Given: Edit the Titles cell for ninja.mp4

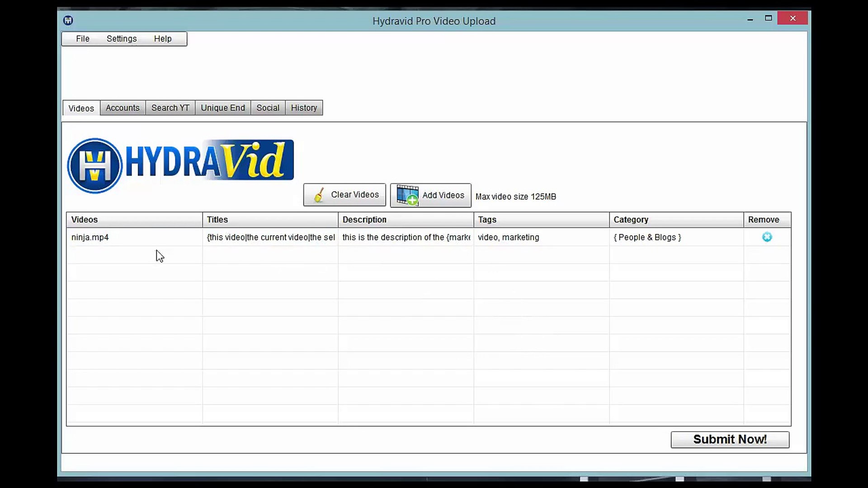Looking at the screenshot, I should click(x=270, y=237).
